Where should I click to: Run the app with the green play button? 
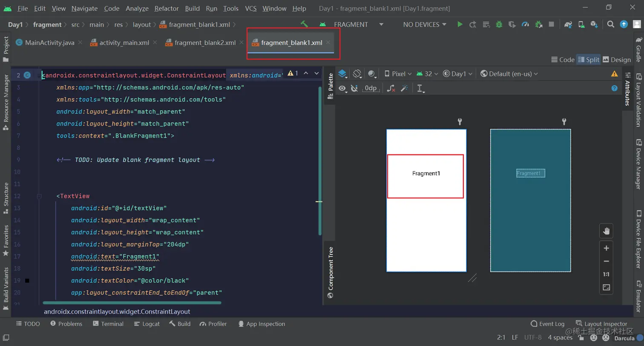(460, 24)
